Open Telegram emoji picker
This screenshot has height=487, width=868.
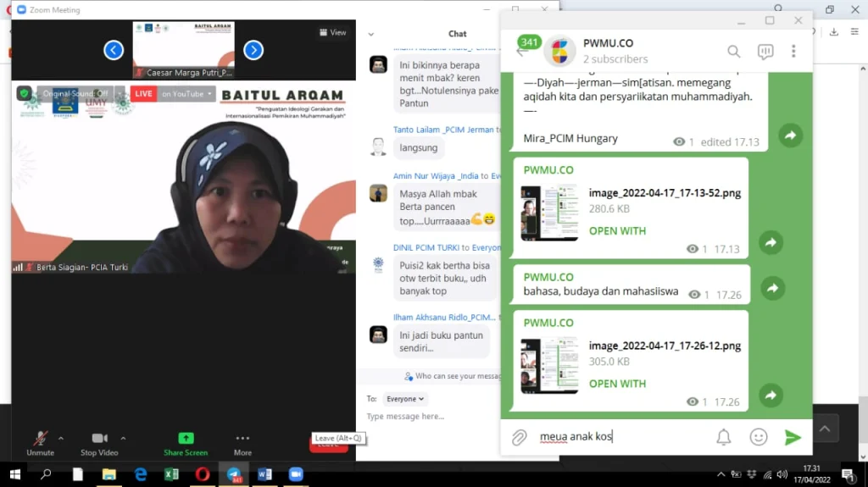coord(759,437)
